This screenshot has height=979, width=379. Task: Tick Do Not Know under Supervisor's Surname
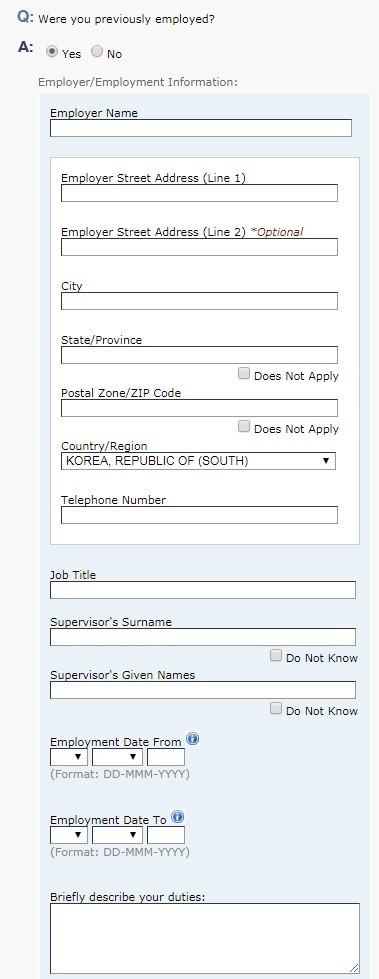pos(276,656)
